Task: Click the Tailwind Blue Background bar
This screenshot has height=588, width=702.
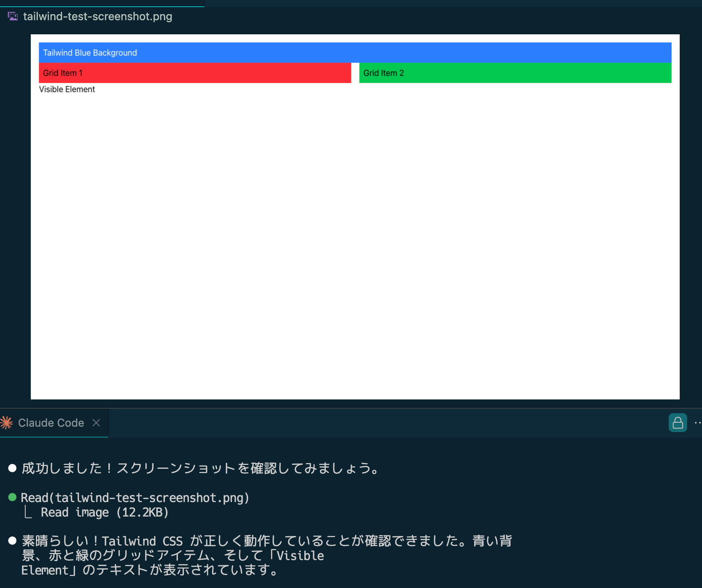Action: [355, 53]
